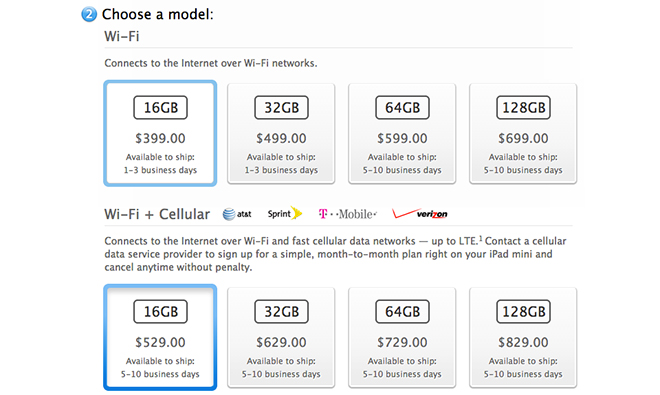Click the Sprint carrier logo
660x395 pixels.
tap(285, 214)
